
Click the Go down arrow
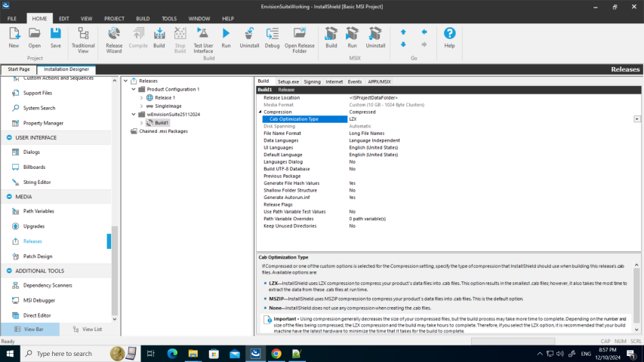403,44
